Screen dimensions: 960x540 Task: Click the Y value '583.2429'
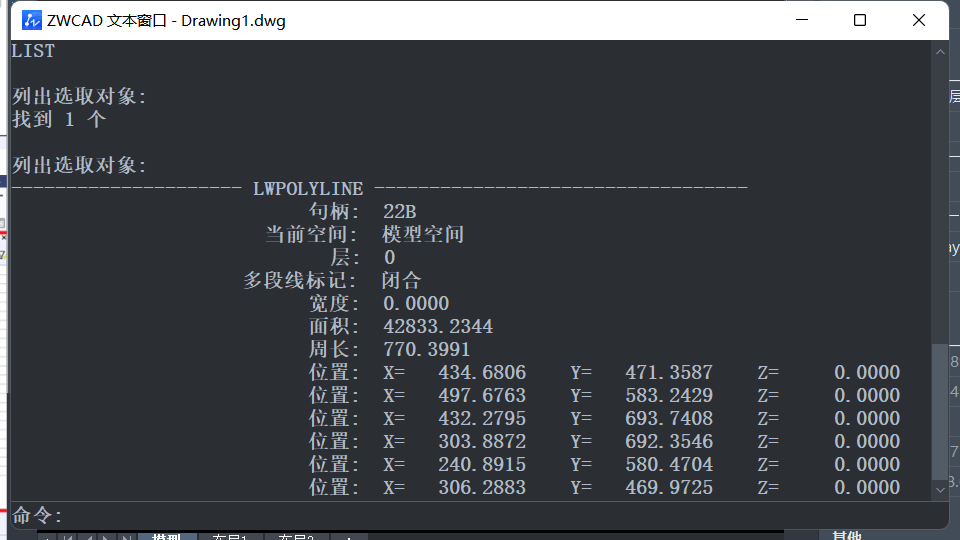[669, 396]
